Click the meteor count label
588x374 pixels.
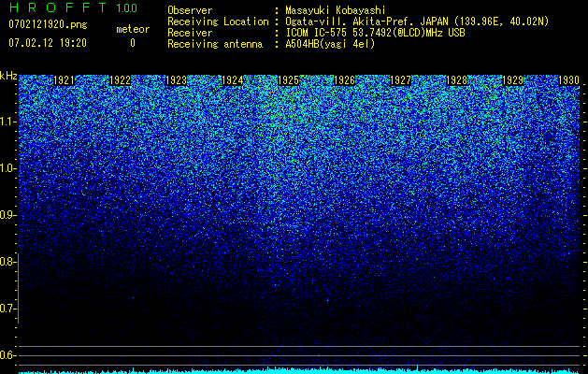pos(133,29)
